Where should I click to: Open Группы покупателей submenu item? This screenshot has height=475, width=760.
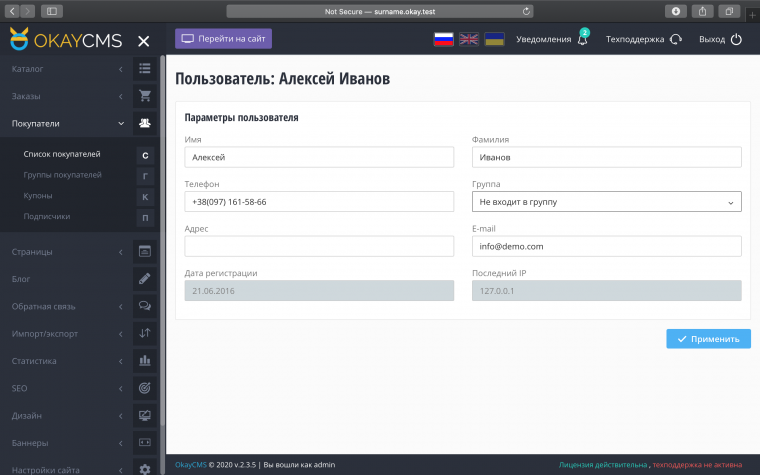pos(62,175)
